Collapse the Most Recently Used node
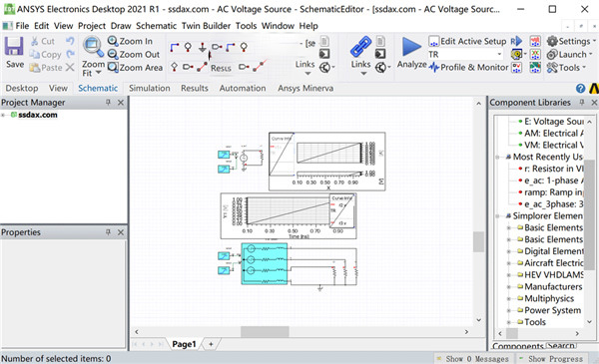599x364 pixels. 497,157
